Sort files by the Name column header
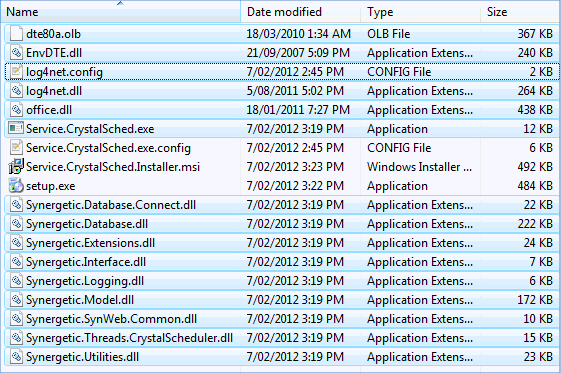Image resolution: width=561 pixels, height=373 pixels. 121,12
